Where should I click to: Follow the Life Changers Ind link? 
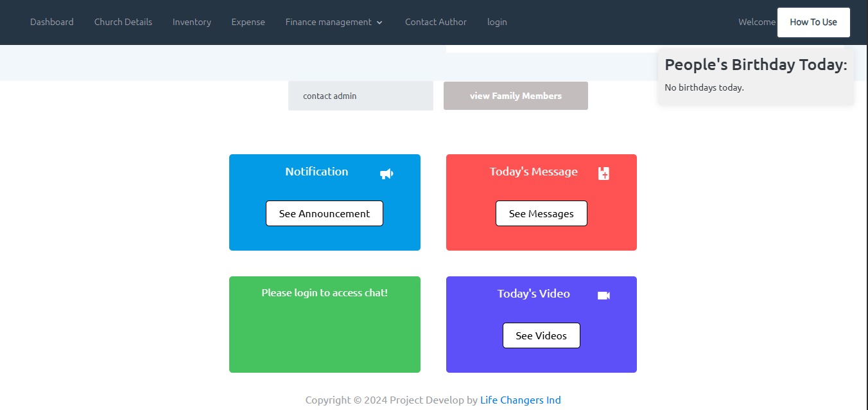point(521,400)
